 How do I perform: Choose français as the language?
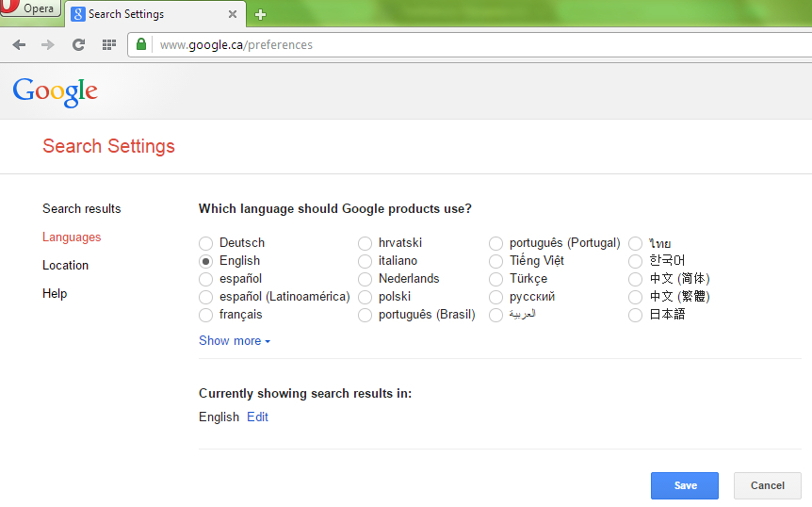[x=205, y=315]
